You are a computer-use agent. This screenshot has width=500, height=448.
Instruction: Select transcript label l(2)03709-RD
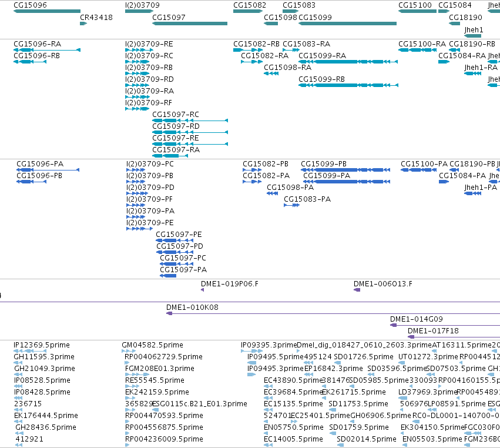[x=150, y=79]
